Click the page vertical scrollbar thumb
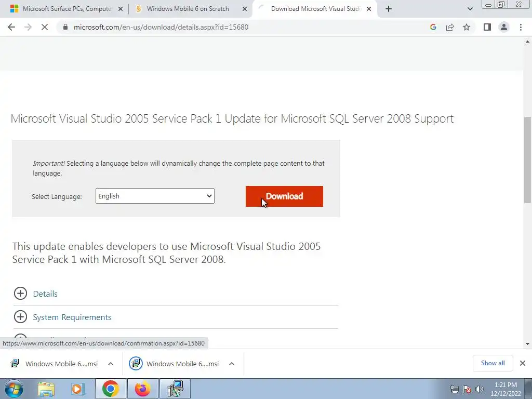Viewport: 532px width, 399px height. tap(527, 160)
